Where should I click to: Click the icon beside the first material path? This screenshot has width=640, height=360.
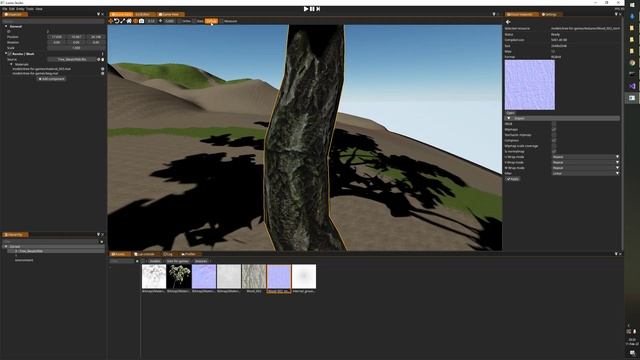tap(102, 69)
